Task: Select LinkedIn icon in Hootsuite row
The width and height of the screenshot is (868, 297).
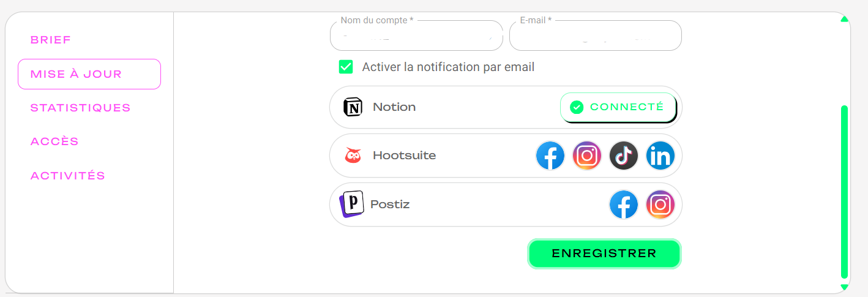Action: pos(660,156)
